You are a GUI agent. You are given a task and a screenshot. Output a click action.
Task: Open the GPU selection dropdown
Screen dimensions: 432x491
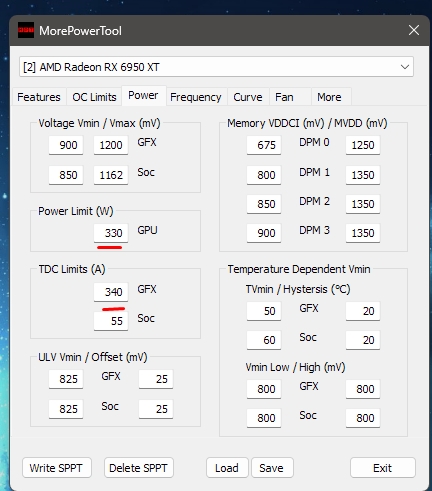tap(216, 67)
